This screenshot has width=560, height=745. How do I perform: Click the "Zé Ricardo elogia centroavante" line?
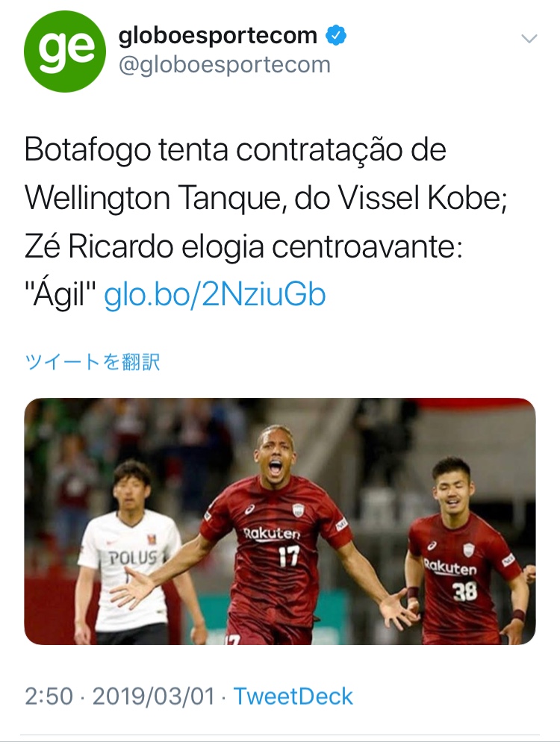[244, 247]
